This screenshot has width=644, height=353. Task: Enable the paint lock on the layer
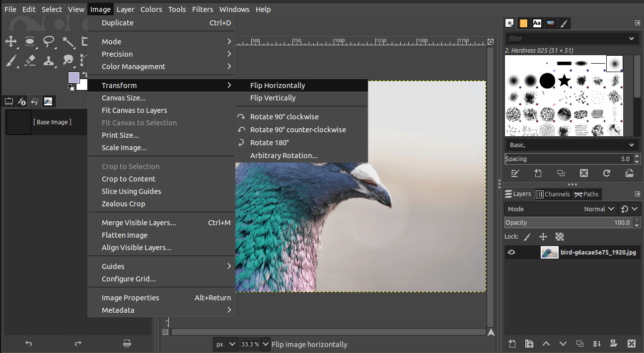pos(527,236)
